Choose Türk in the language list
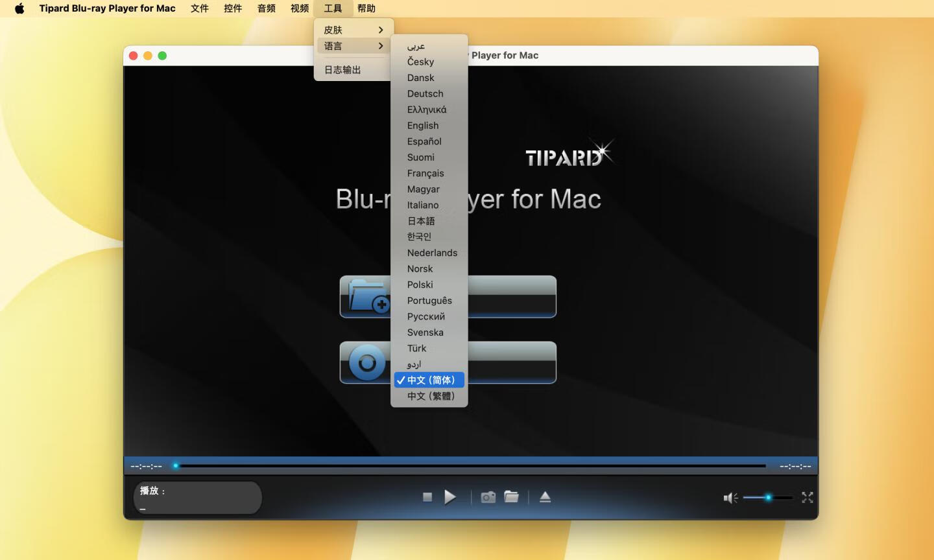Image resolution: width=934 pixels, height=560 pixels. pyautogui.click(x=429, y=348)
